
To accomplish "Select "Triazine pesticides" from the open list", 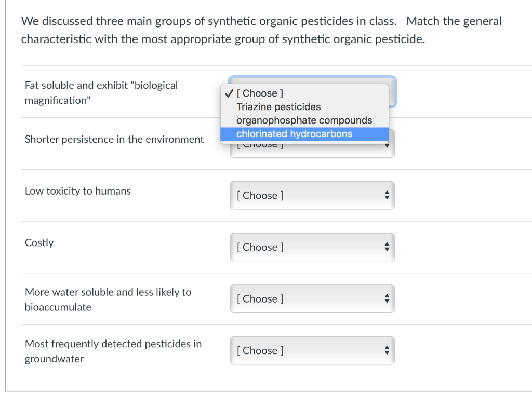I will tap(278, 107).
